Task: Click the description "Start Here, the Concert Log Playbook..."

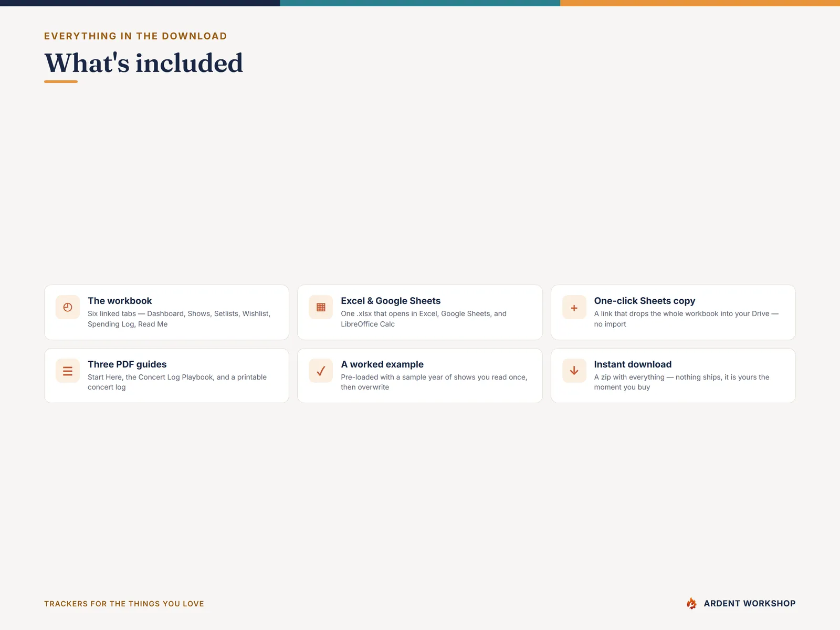Action: pos(177,382)
